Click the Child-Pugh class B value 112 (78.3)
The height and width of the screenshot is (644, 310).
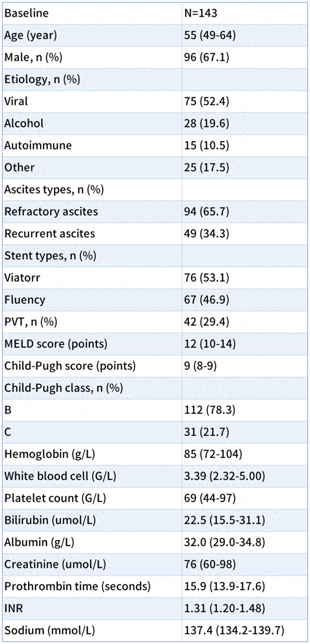point(210,410)
